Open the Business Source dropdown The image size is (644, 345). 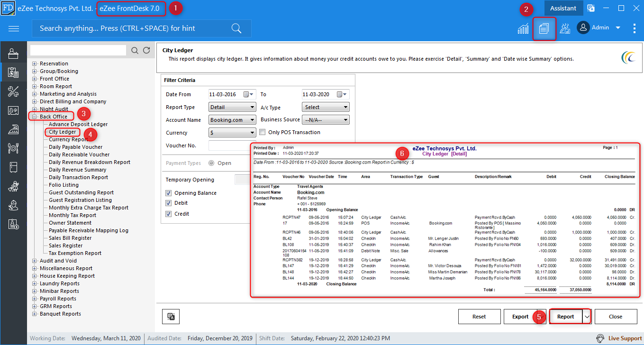click(326, 120)
